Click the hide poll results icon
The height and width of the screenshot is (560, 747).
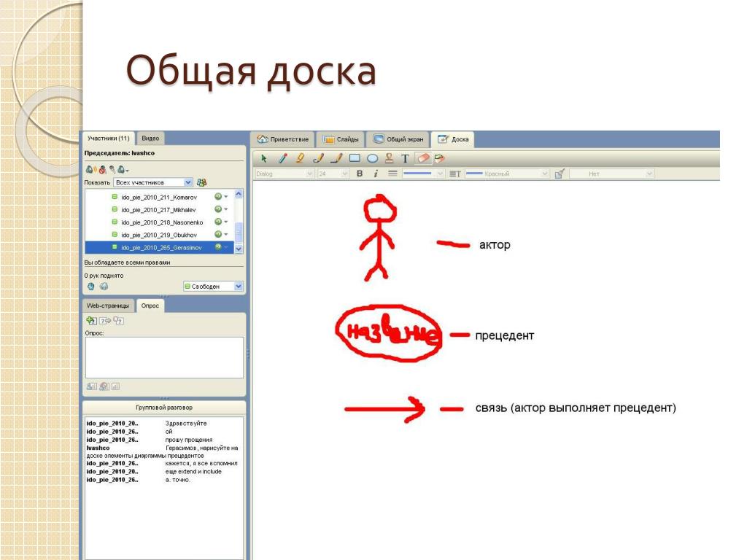104,386
